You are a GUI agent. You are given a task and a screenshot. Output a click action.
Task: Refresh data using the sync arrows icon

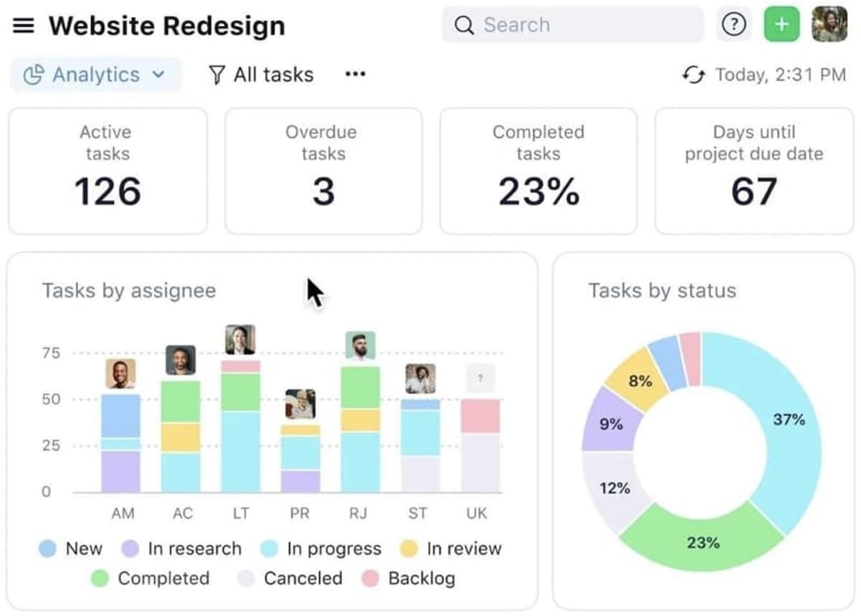tap(693, 74)
